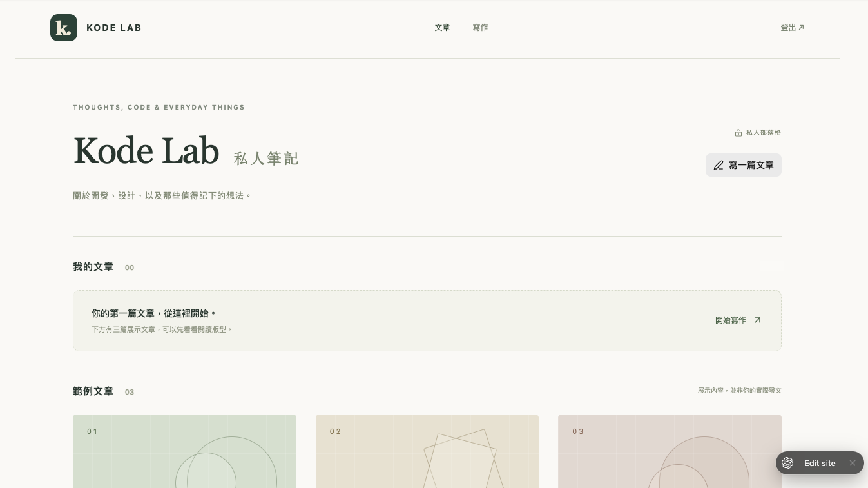Viewport: 868px width, 488px height.
Task: Dismiss the Edit site widget
Action: click(x=852, y=463)
